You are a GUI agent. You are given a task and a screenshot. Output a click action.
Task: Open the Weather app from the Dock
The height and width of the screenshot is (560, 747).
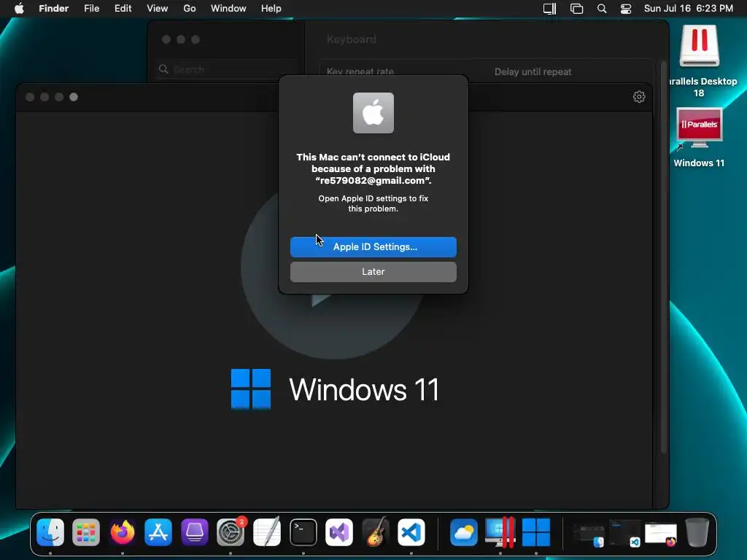[x=464, y=532]
